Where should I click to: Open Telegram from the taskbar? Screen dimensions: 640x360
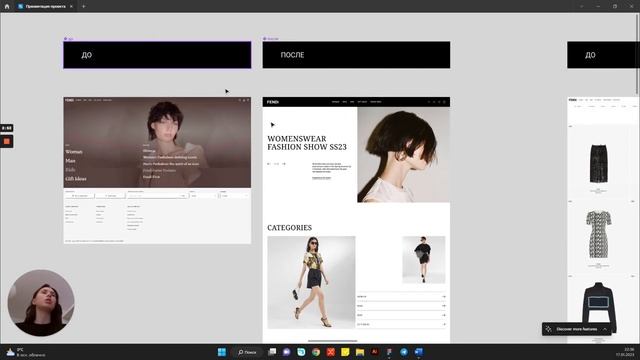(404, 352)
